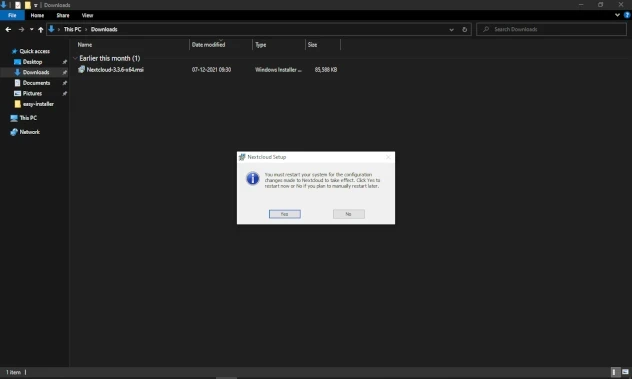Switch to large icons view in status bar
Screen dimensions: 632x379
625,372
